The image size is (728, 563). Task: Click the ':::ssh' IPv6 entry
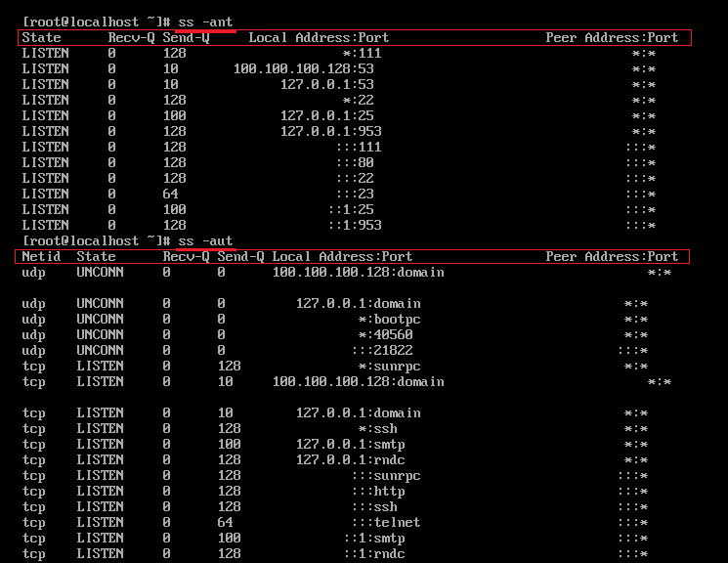pyautogui.click(x=373, y=506)
